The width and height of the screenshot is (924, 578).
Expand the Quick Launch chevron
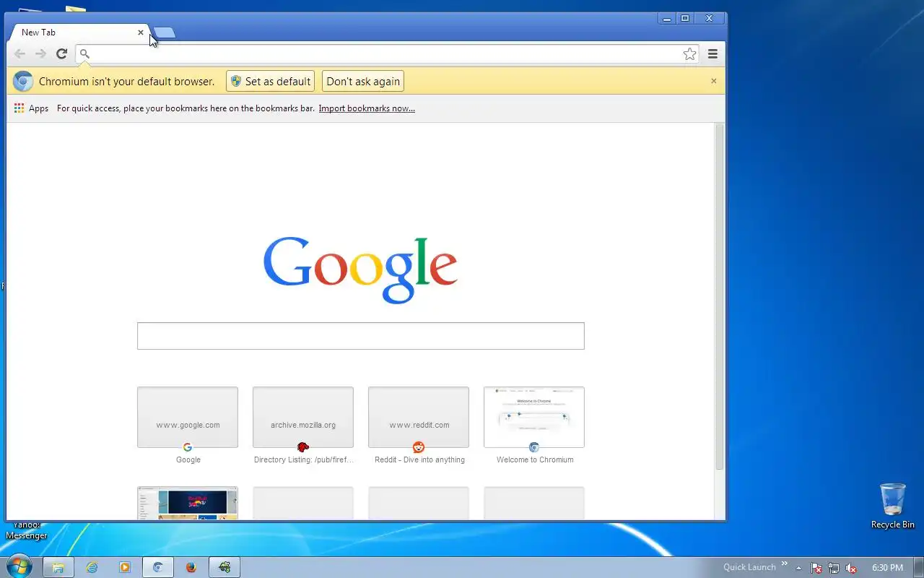tap(785, 564)
